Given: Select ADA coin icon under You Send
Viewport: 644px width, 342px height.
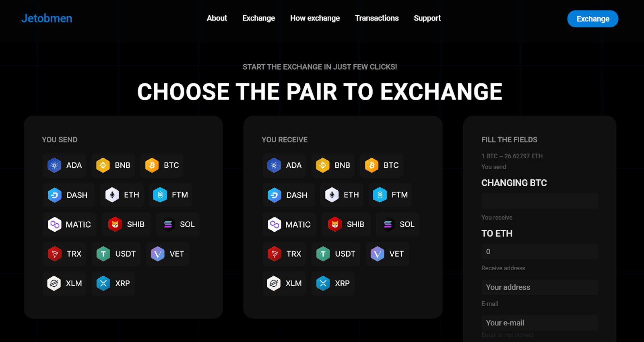Looking at the screenshot, I should [54, 165].
